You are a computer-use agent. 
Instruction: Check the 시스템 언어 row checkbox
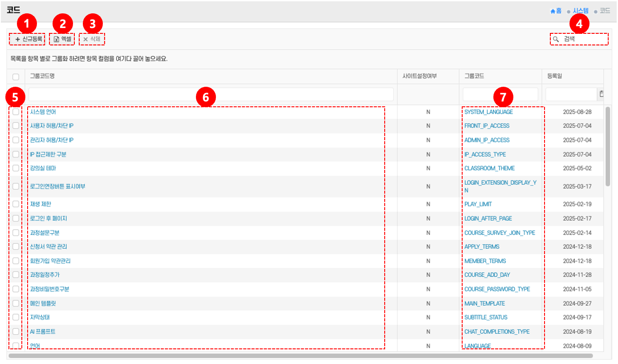16,112
